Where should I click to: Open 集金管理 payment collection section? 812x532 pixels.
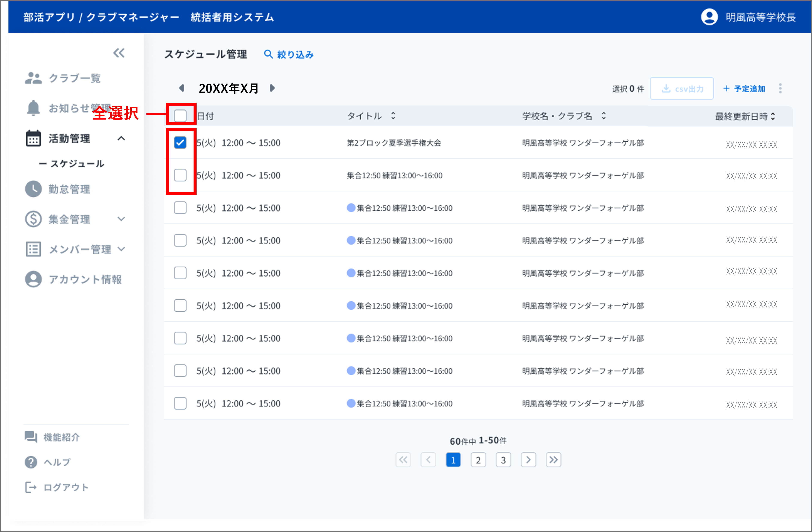(x=70, y=219)
